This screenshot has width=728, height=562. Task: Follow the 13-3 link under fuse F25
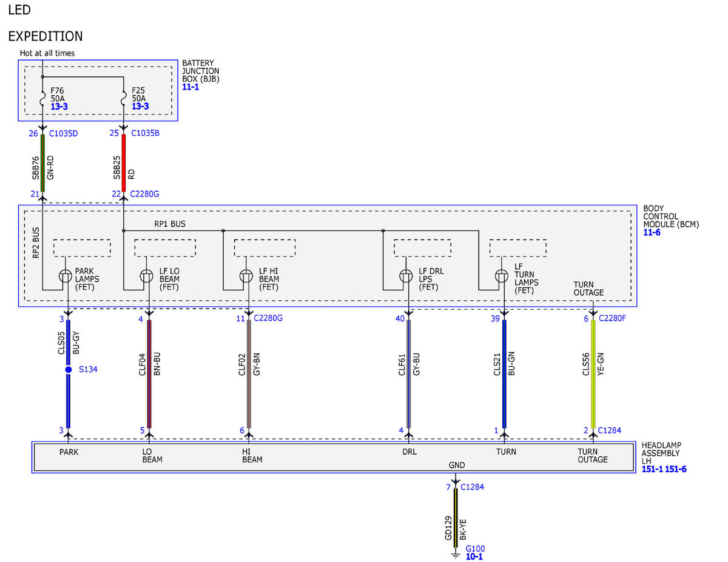[x=140, y=106]
